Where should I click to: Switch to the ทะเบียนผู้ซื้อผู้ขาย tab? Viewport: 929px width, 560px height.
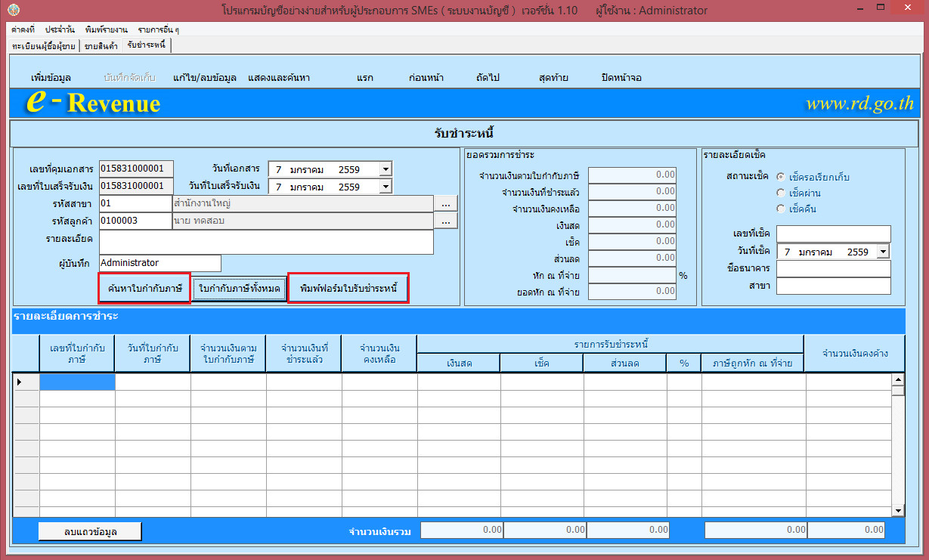[44, 46]
